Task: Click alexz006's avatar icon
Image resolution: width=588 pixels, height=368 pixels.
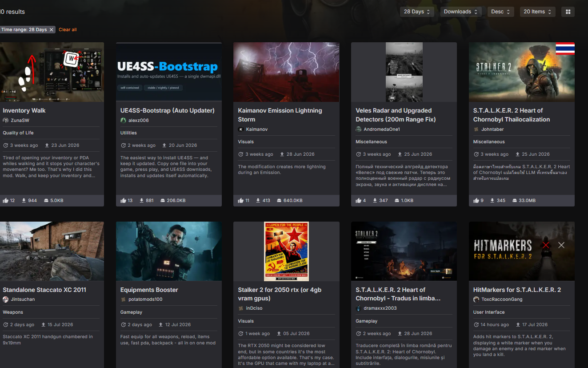Action: click(x=124, y=121)
